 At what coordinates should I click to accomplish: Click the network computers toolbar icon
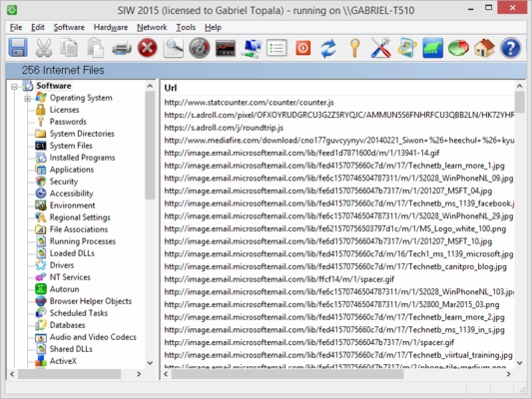(252, 48)
